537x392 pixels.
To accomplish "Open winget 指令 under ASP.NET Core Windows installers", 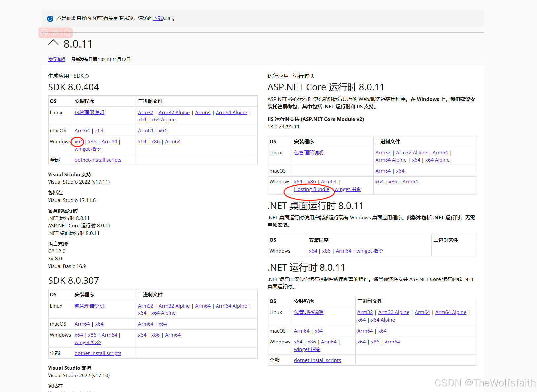I will (347, 189).
